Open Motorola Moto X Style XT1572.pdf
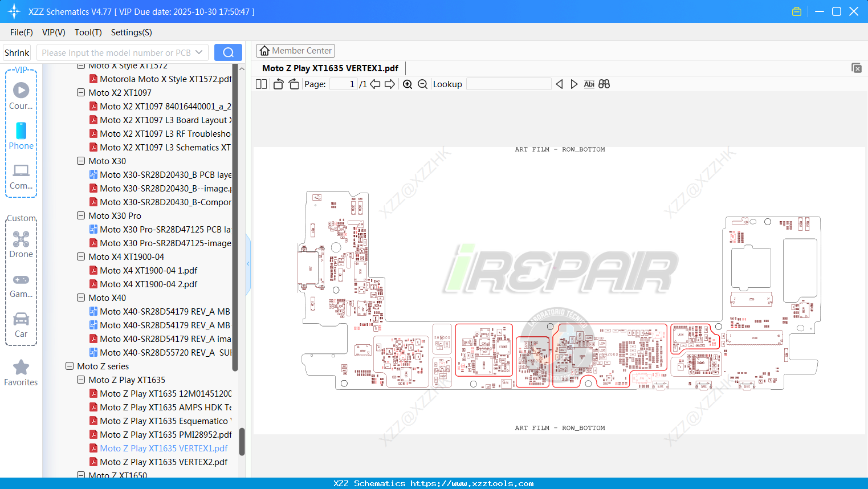 click(160, 79)
